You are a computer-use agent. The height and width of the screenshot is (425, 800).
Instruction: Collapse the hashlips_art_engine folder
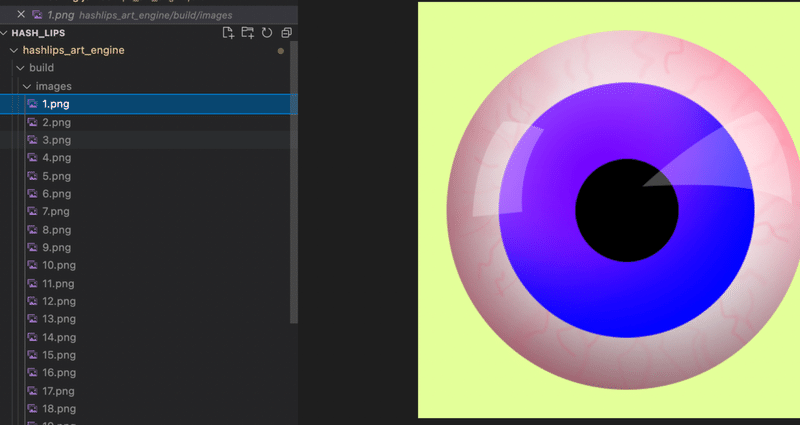(x=14, y=50)
